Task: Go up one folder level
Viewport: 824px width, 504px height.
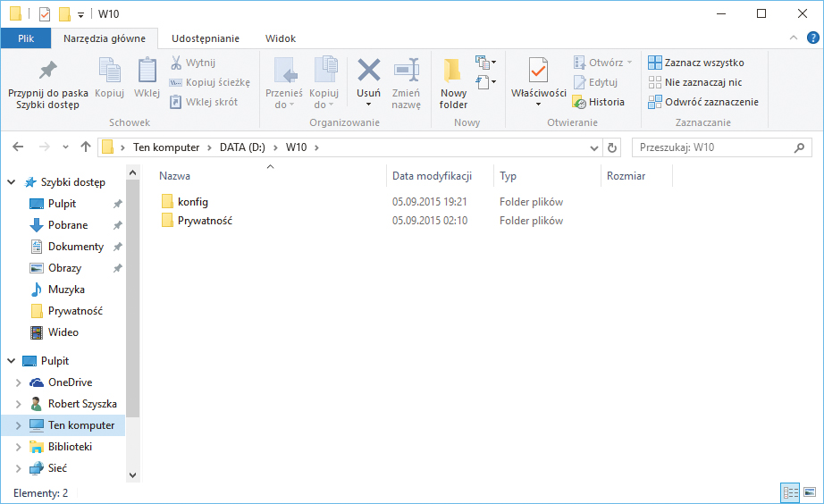Action: (86, 147)
